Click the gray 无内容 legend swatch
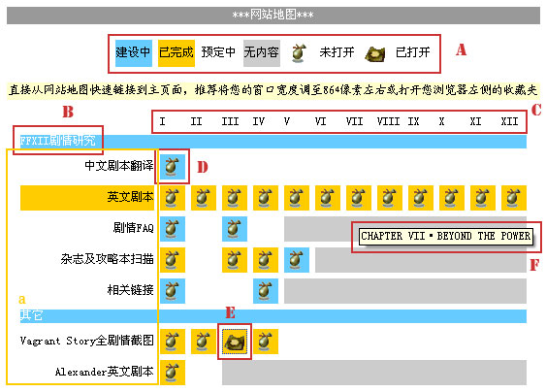546x392 pixels. [262, 53]
